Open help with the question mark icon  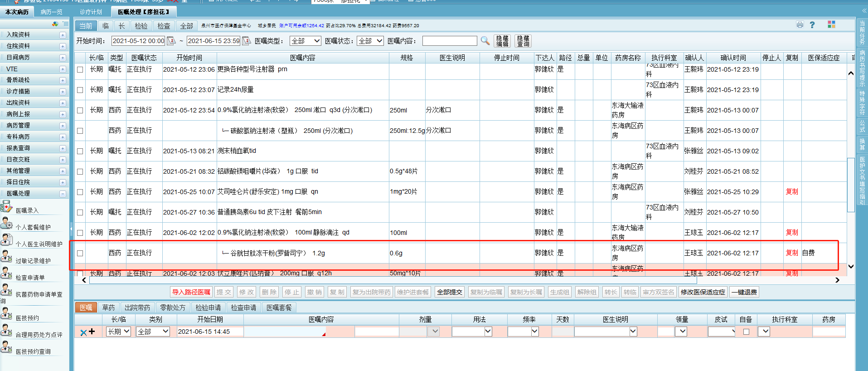[812, 25]
